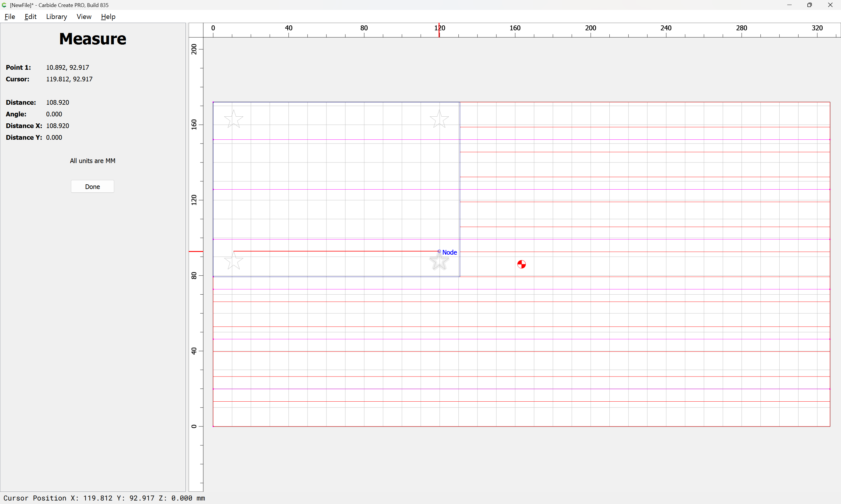
Task: Open the Help menu
Action: [x=108, y=17]
